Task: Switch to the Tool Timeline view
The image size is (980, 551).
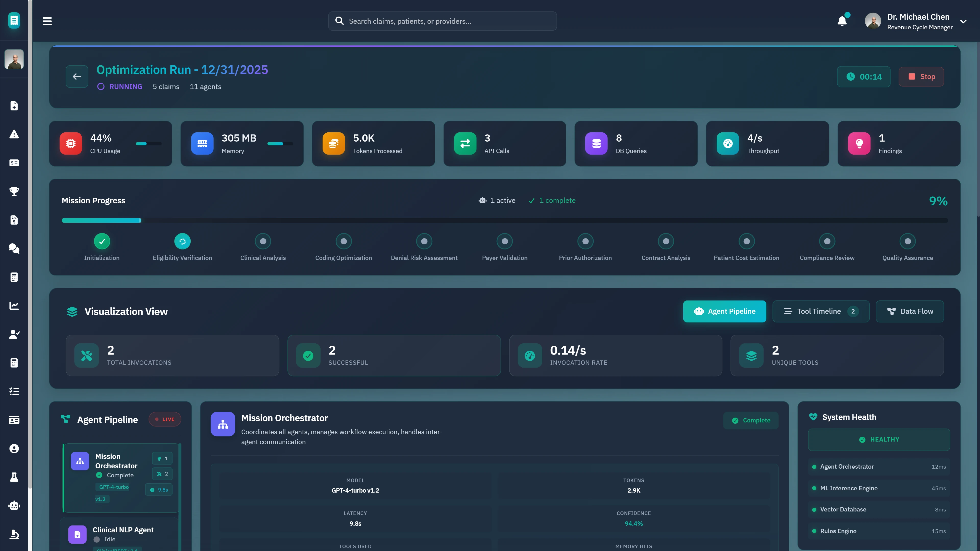Action: 820,311
